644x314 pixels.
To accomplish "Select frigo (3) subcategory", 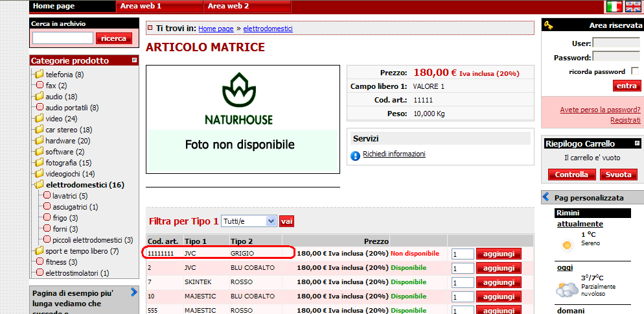I will [x=65, y=218].
